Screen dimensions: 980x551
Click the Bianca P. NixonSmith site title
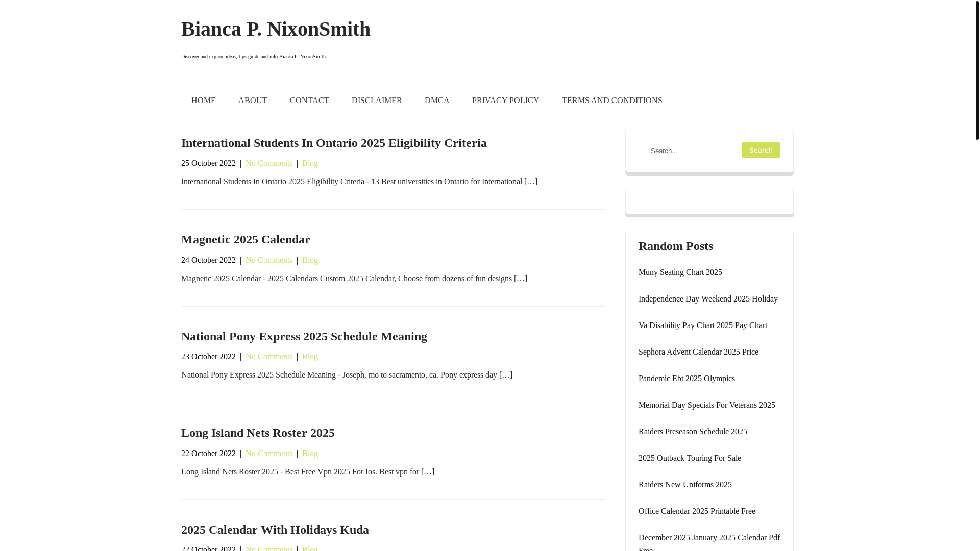pos(276,29)
